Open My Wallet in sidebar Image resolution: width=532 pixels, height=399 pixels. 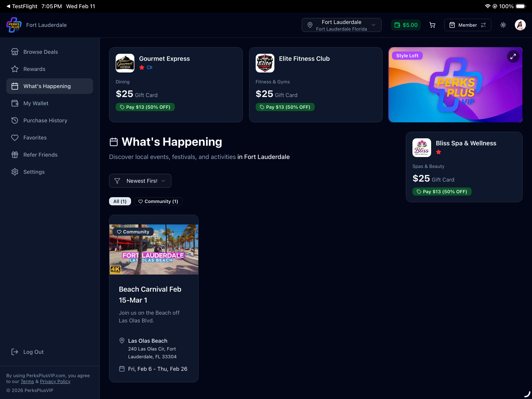49,103
